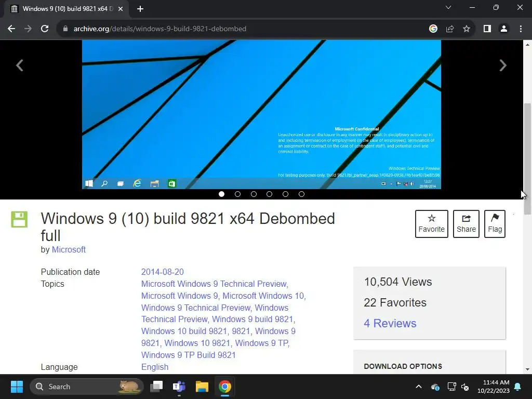Open File Explorer from the taskbar
Screen dimensions: 532x399
(202, 387)
